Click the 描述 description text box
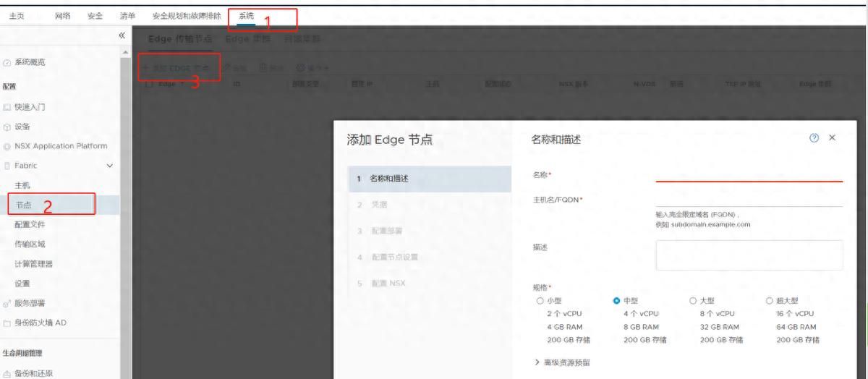Screen dimensions: 868x379 pos(749,255)
